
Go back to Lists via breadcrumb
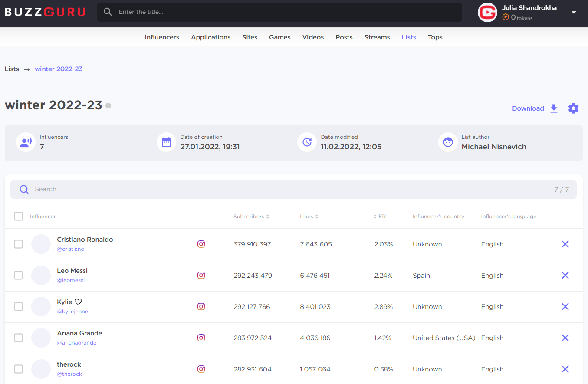click(x=12, y=69)
